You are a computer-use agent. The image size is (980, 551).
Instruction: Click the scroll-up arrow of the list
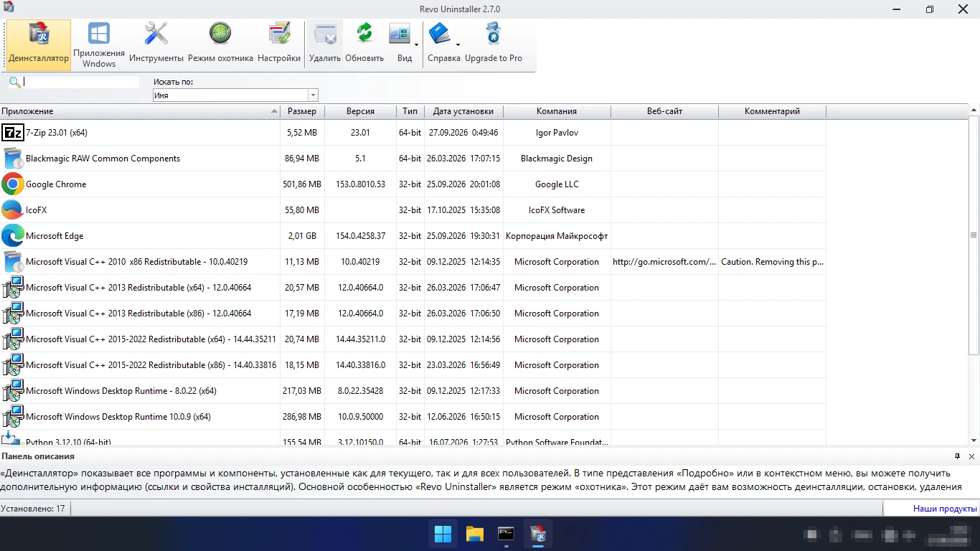[974, 111]
